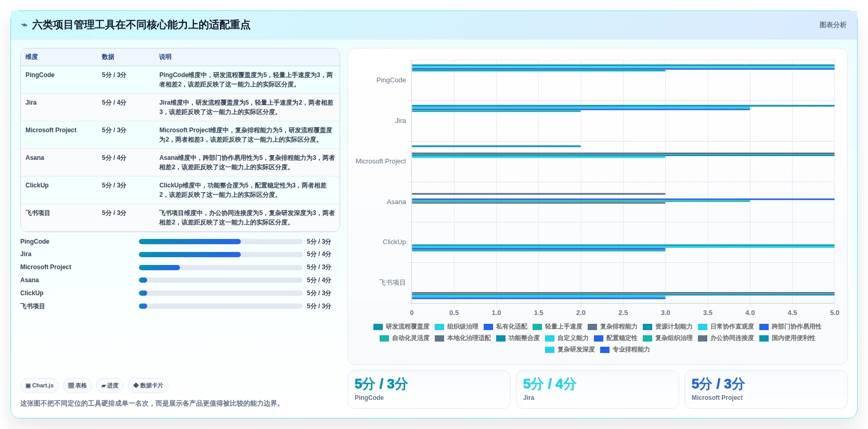Click the footnote sentence at the bottom

click(152, 403)
